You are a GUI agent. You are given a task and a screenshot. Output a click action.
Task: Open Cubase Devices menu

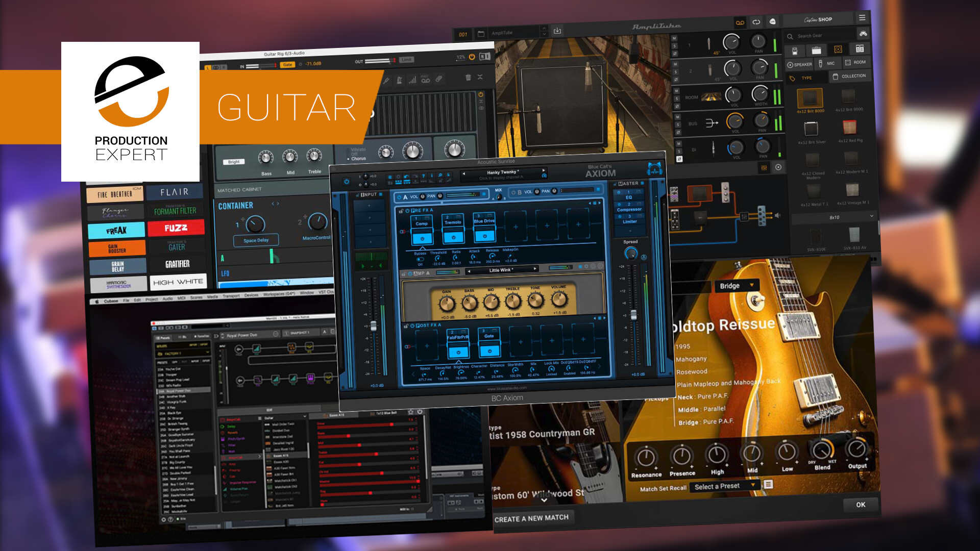coord(251,295)
